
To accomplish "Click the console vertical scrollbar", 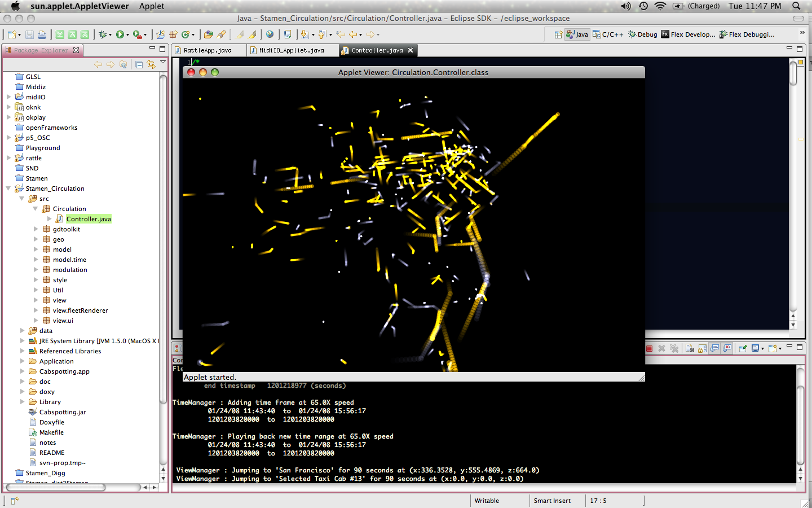I will pos(800,423).
